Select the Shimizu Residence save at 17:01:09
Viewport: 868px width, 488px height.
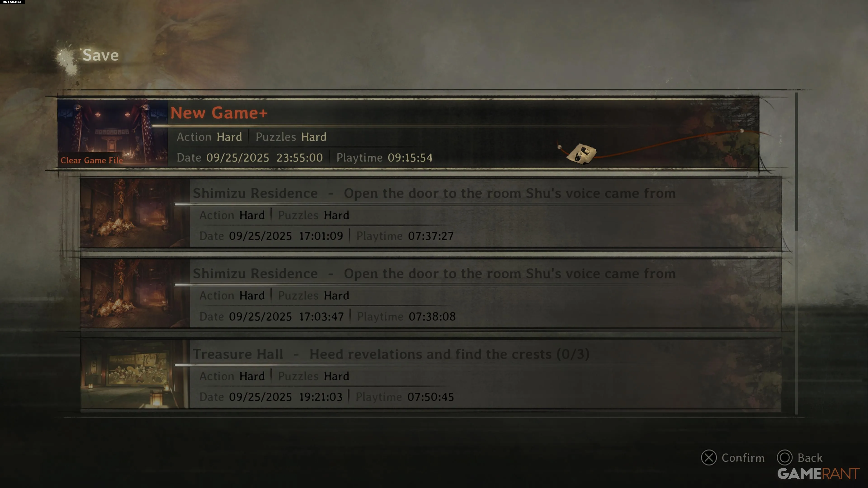[x=431, y=213]
